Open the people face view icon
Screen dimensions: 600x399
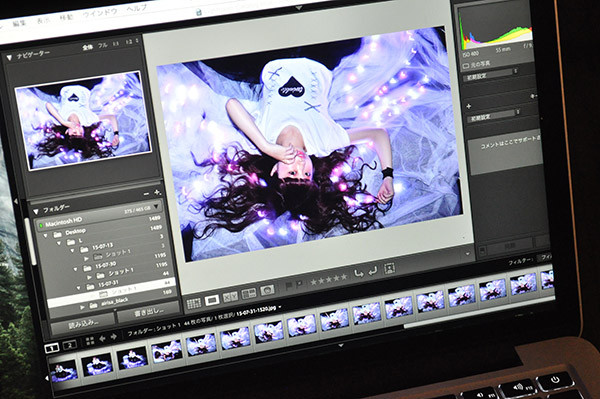[267, 290]
